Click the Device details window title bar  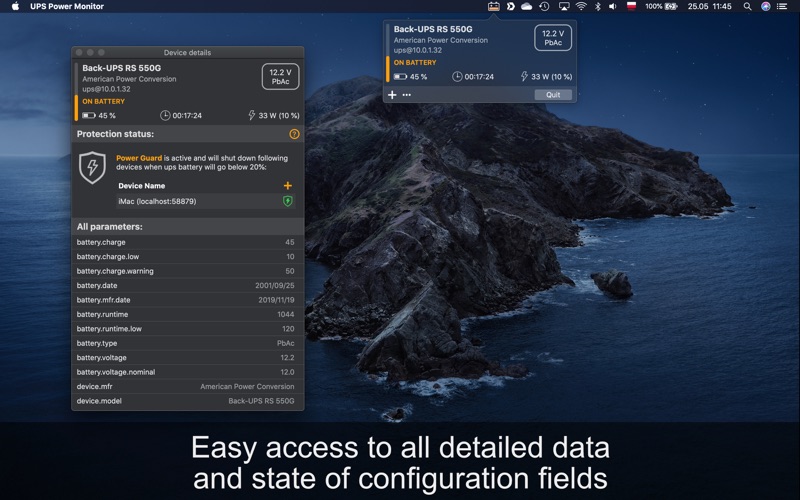tap(188, 52)
